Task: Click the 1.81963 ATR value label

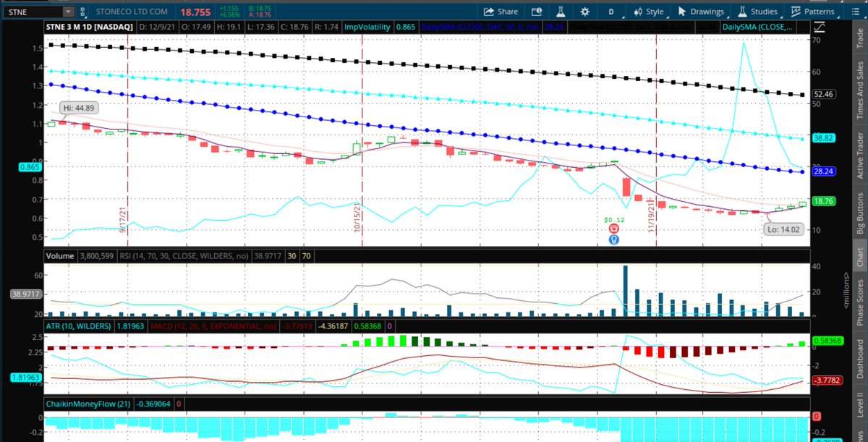Action: [26, 377]
